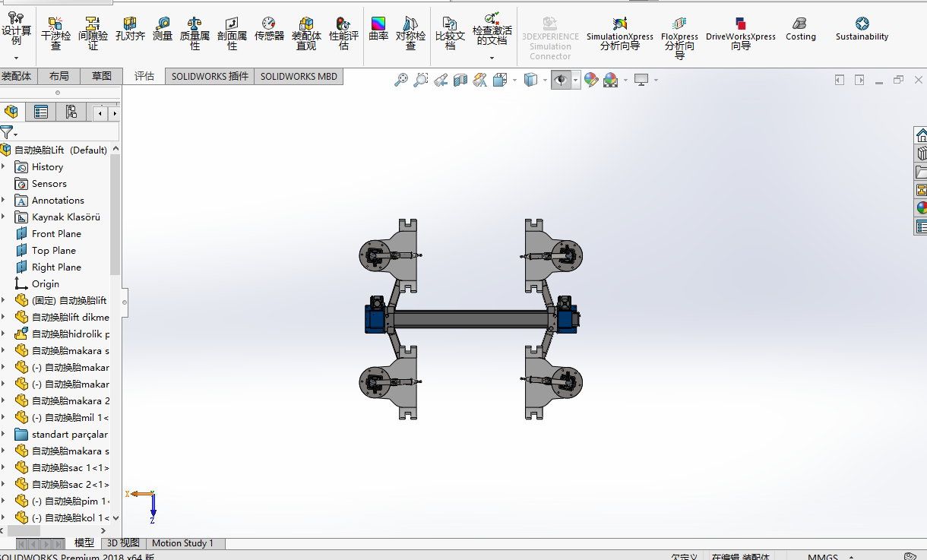Viewport: 927px width, 560px height.
Task: Open the 检查激活的文档 check active document tool
Action: point(492,29)
